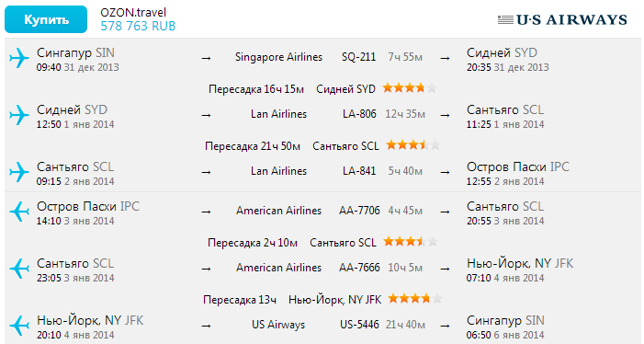Viewport: 644px width, 344px height.
Task: Click plane icon for Сингапур SIN departure
Action: 19,58
